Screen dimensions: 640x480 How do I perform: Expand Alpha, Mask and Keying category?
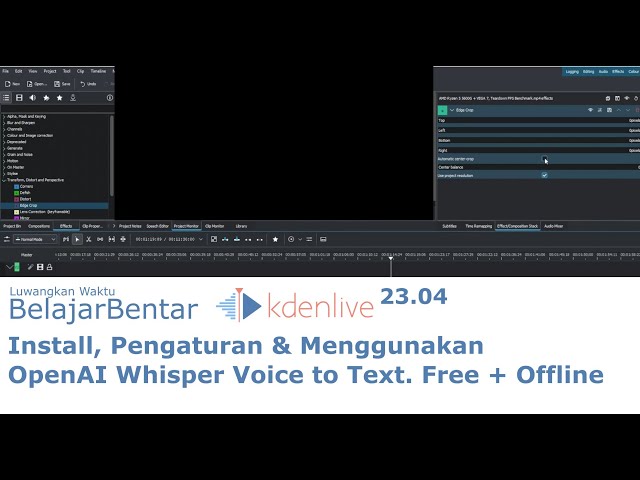(x=4, y=116)
